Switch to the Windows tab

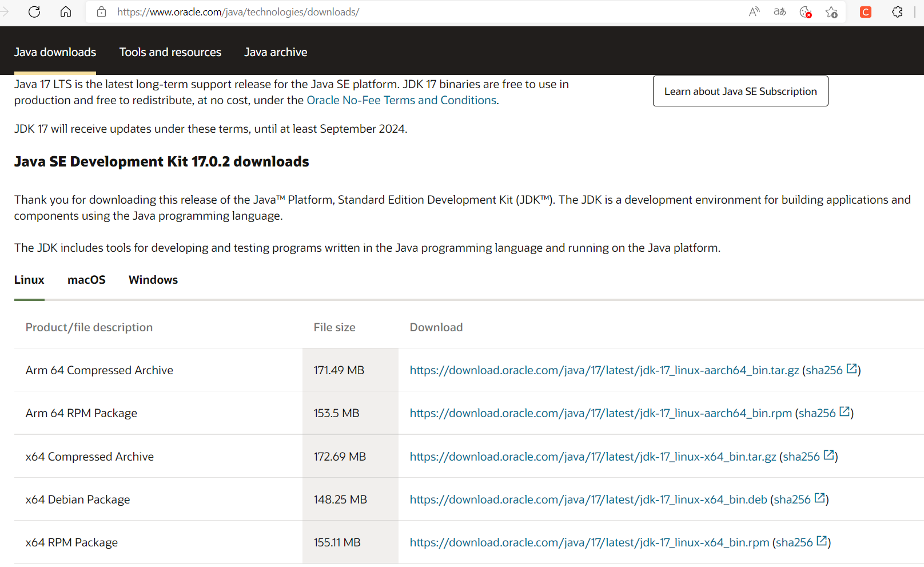153,280
